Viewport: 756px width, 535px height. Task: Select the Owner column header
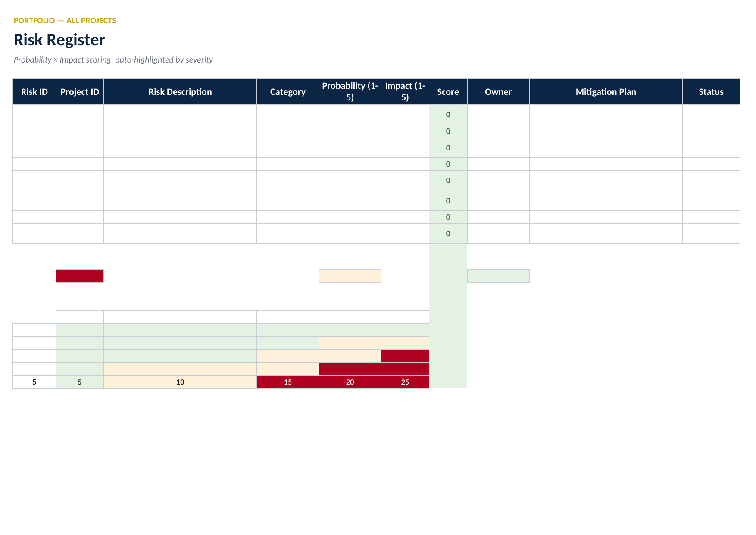(x=498, y=92)
